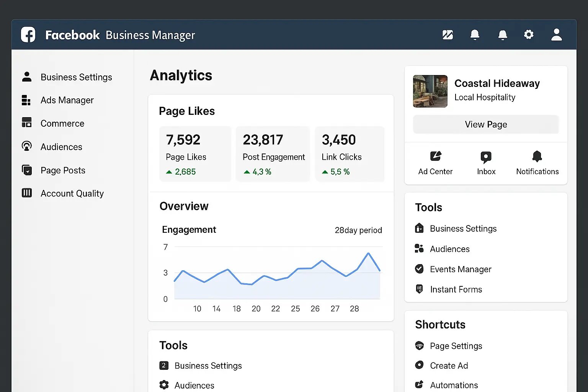Open Audiences in bottom Tools card

coord(194,385)
